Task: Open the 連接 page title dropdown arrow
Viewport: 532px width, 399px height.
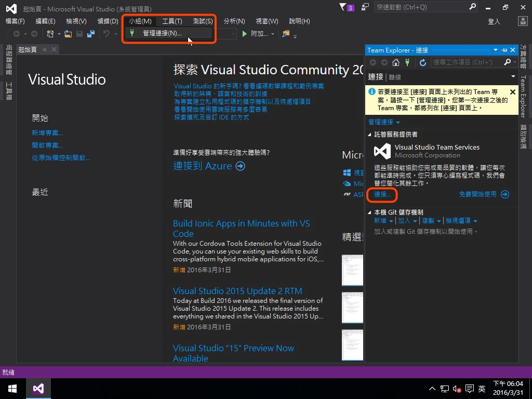Action: pos(513,77)
